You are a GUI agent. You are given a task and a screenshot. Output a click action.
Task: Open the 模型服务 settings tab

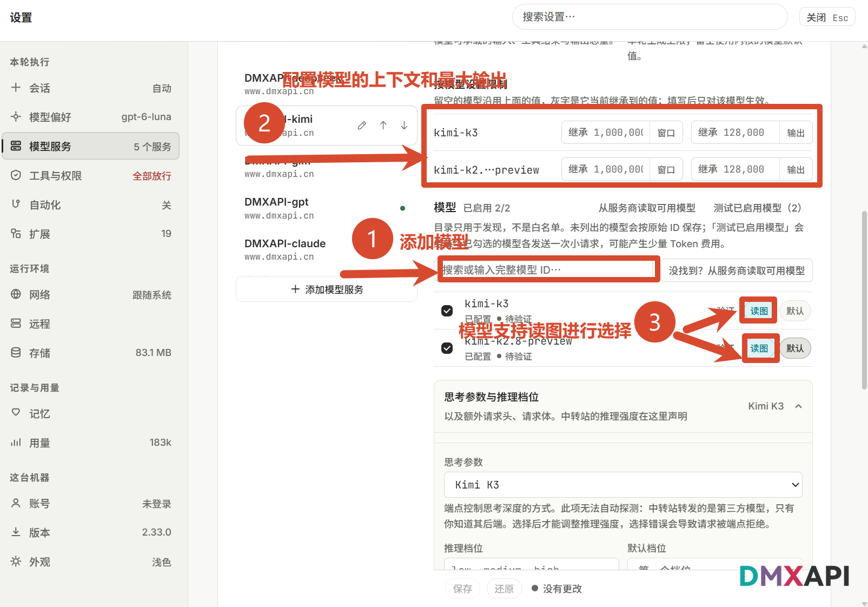point(91,146)
